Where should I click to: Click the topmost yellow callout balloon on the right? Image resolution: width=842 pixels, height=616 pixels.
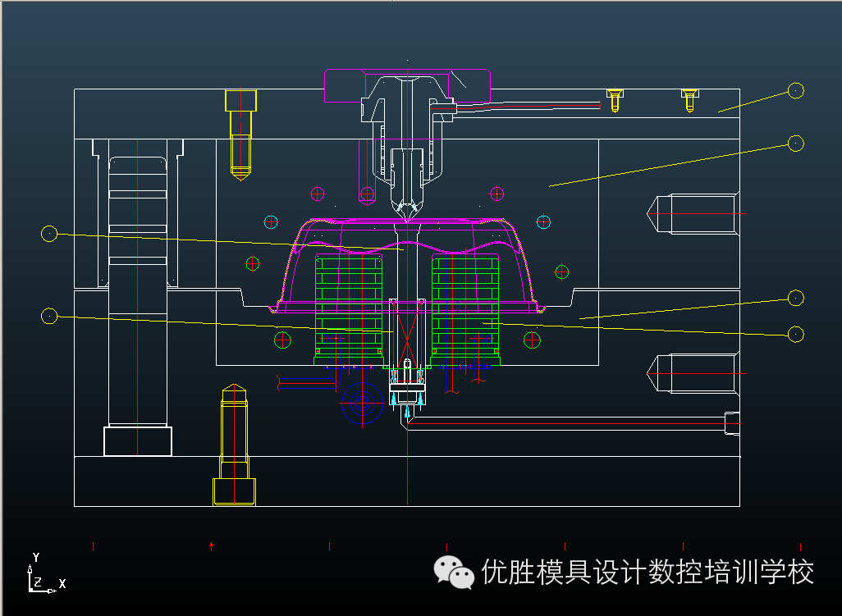(795, 91)
